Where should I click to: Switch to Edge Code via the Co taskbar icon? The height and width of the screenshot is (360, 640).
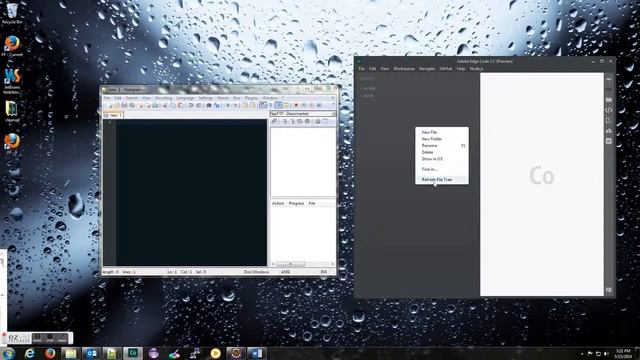(133, 353)
